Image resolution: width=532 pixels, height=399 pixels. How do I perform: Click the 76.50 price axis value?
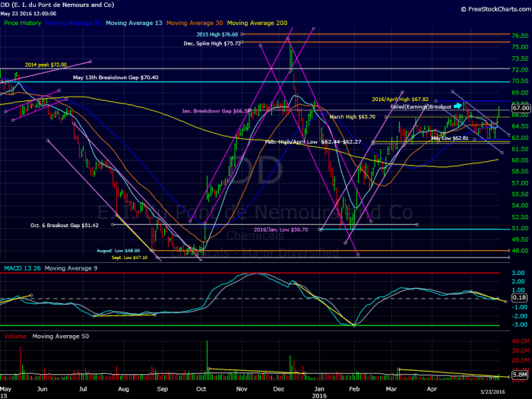pyautogui.click(x=520, y=36)
